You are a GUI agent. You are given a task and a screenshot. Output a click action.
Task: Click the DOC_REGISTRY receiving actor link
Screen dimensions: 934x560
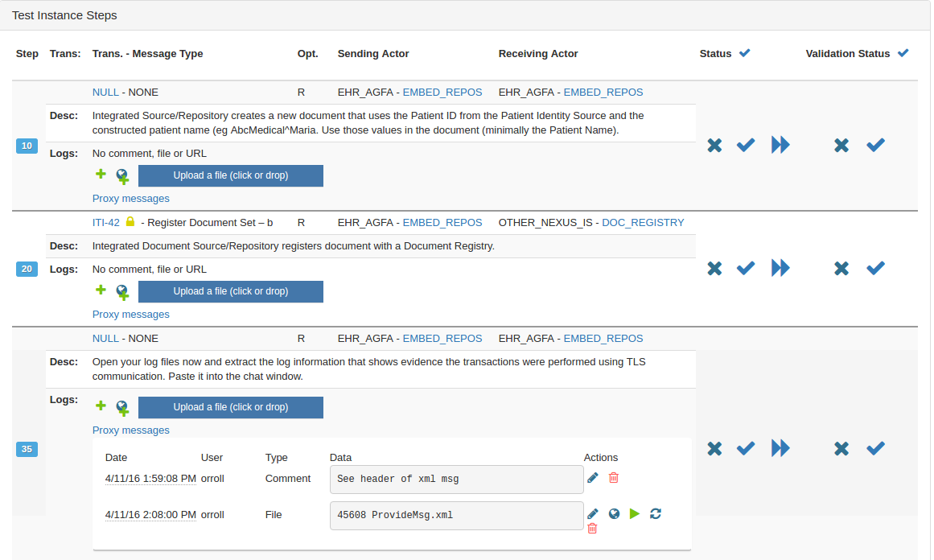click(643, 223)
